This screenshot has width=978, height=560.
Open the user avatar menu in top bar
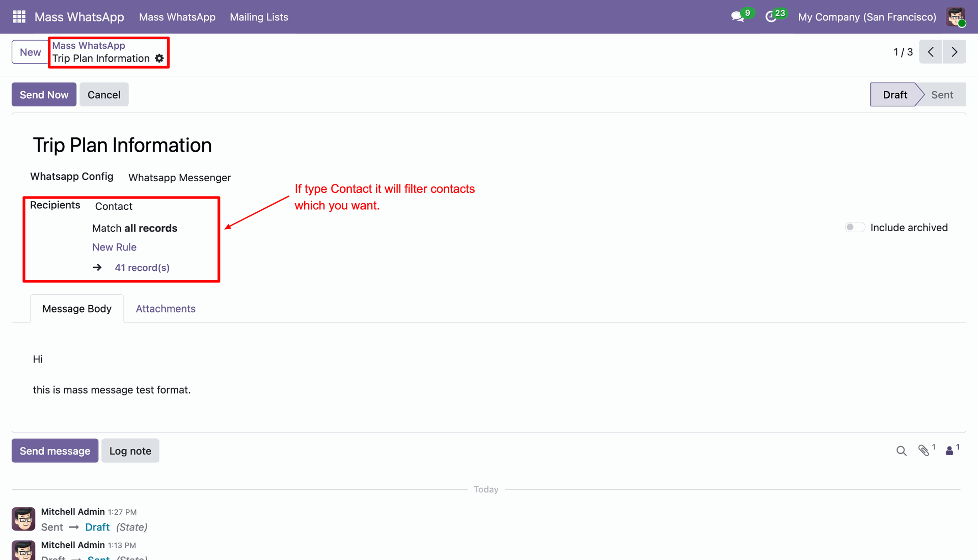pyautogui.click(x=956, y=17)
